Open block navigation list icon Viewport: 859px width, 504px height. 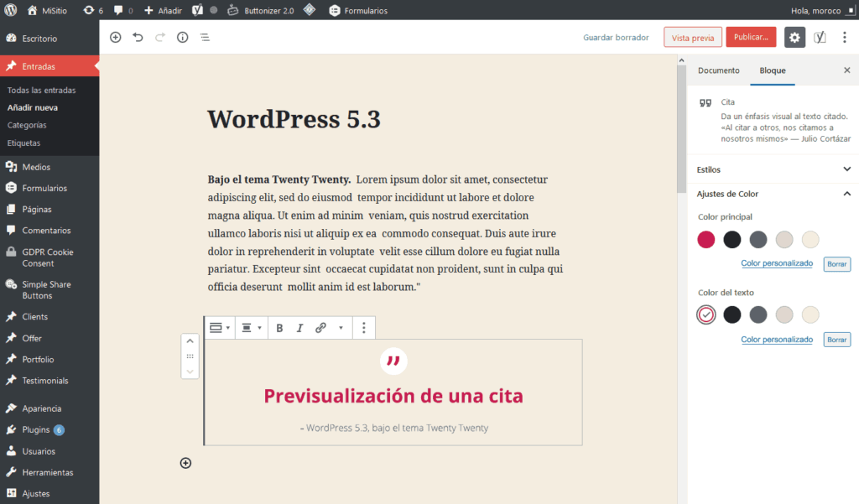pos(205,38)
